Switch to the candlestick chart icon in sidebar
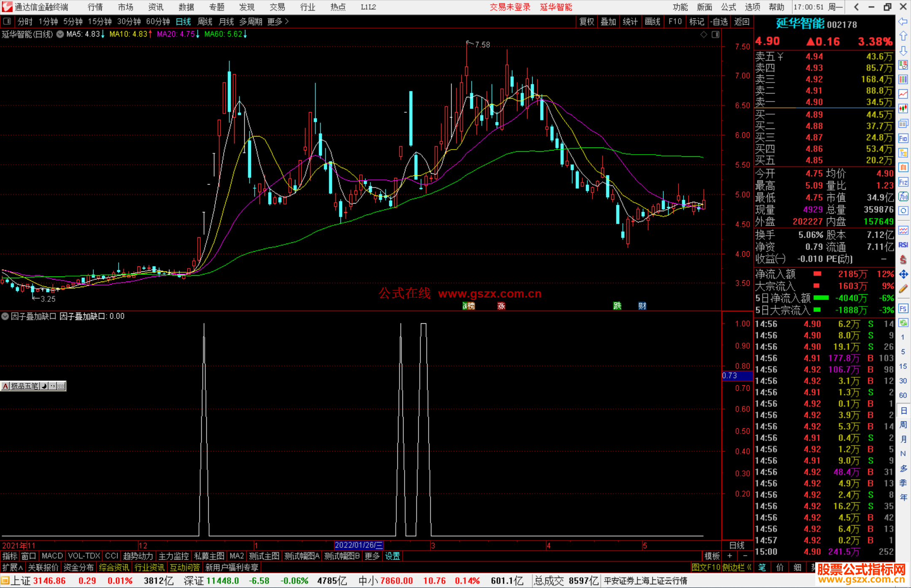 pyautogui.click(x=903, y=109)
